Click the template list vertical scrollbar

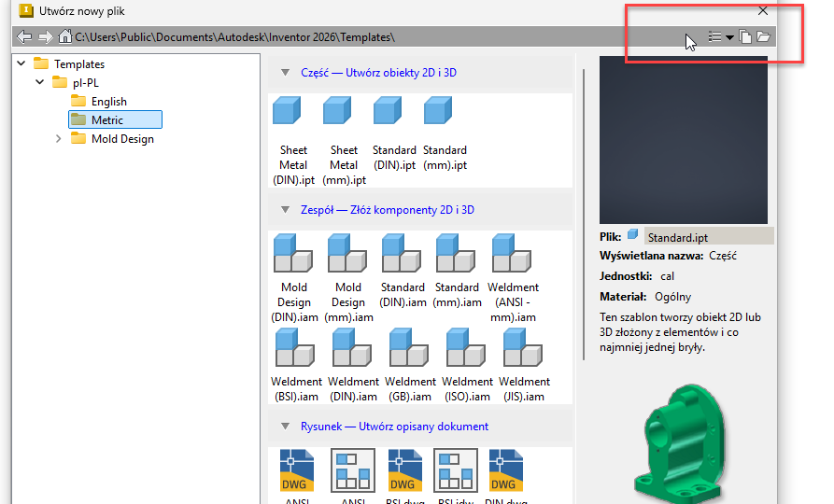pyautogui.click(x=584, y=215)
